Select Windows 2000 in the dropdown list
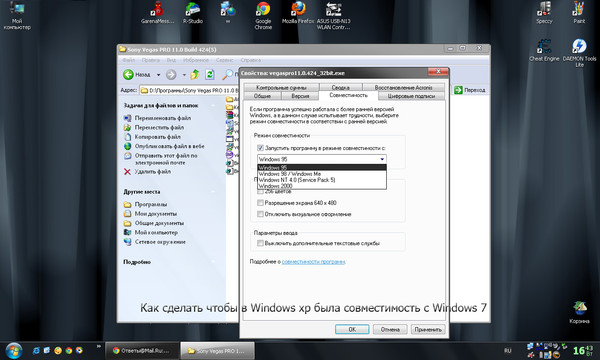The image size is (600, 360). click(322, 186)
